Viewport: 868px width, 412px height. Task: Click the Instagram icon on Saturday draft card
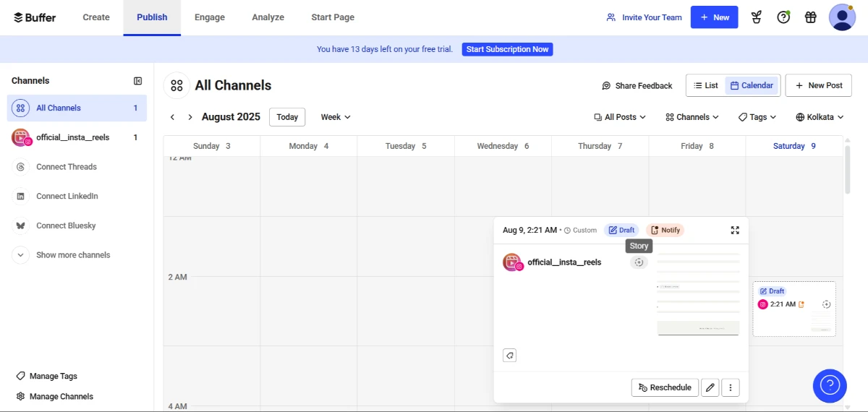762,304
